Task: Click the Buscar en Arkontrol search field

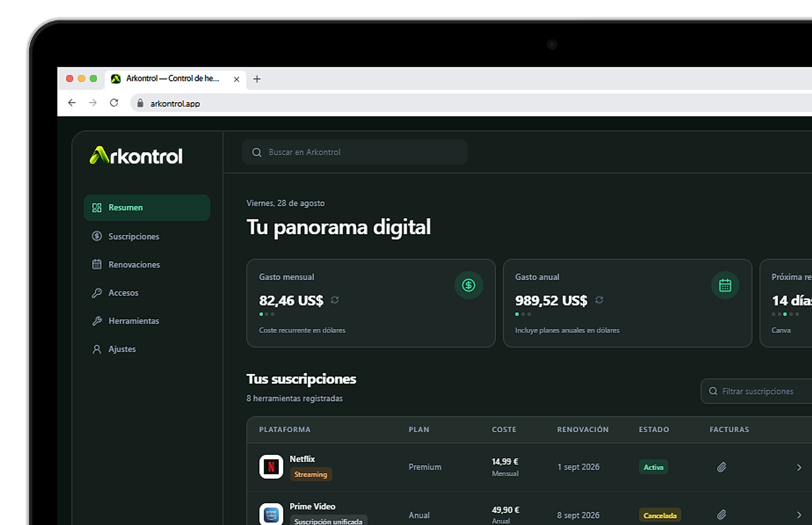Action: [355, 152]
